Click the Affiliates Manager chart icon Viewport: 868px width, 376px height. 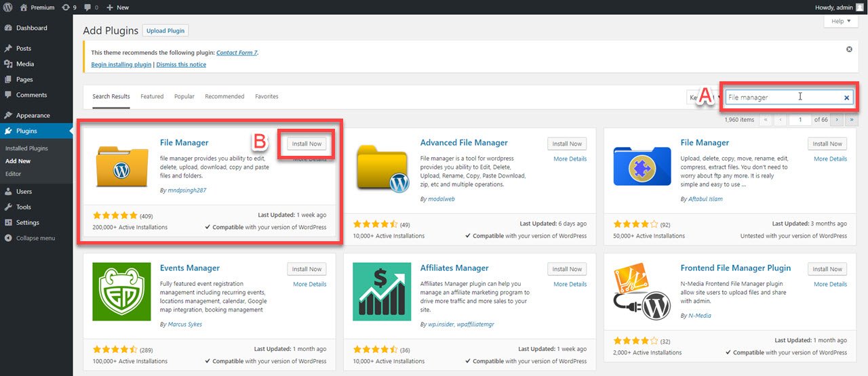tap(381, 292)
